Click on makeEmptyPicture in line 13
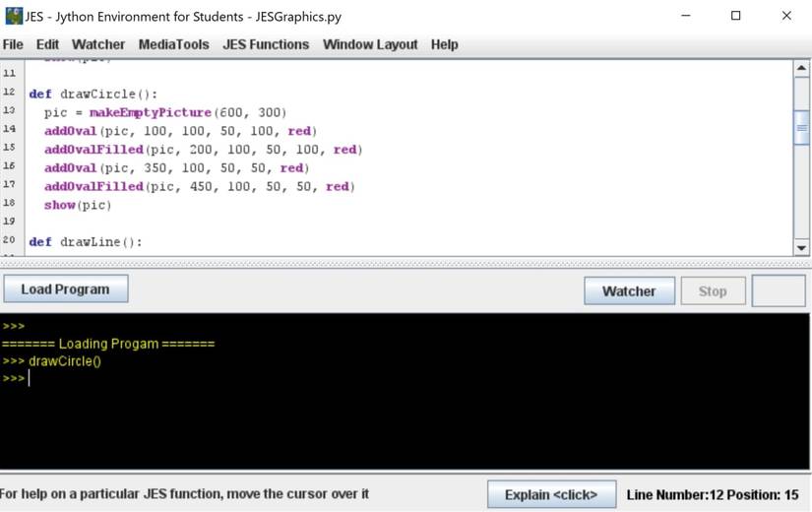Image resolution: width=812 pixels, height=512 pixels. point(151,112)
